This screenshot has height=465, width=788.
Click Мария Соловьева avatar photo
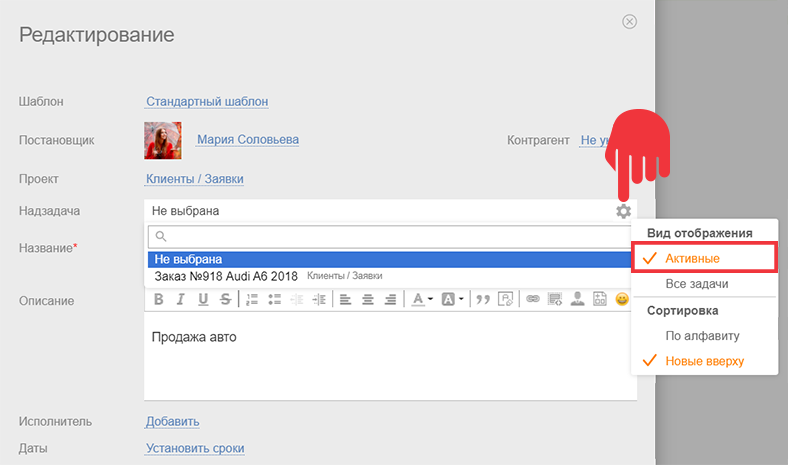point(163,140)
